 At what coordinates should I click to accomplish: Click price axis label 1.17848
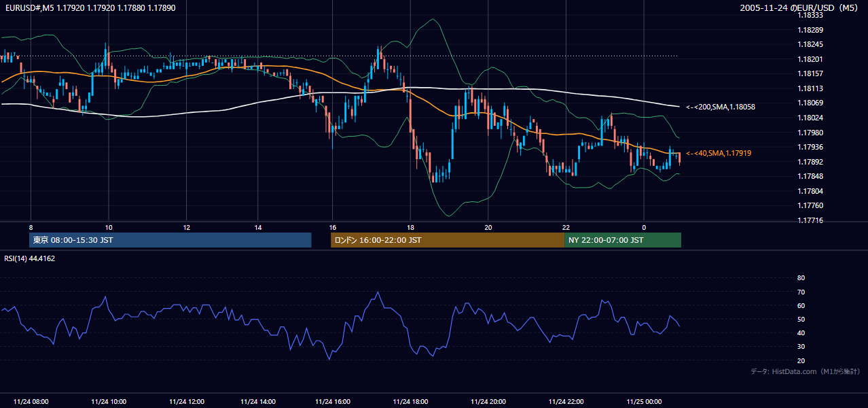tap(811, 176)
